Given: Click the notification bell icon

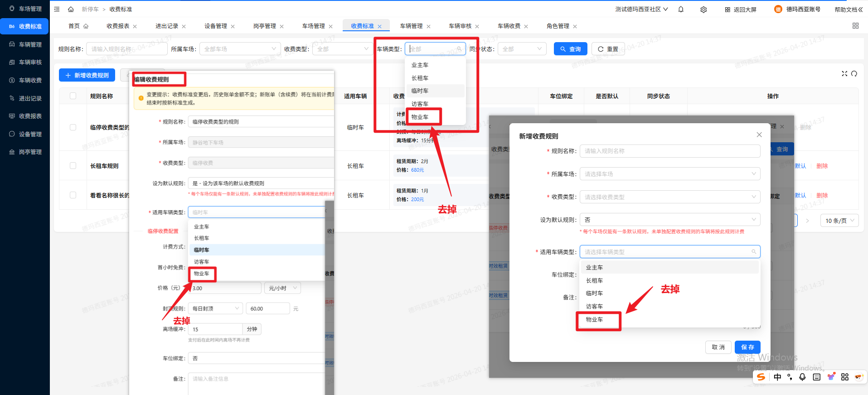Looking at the screenshot, I should point(681,10).
